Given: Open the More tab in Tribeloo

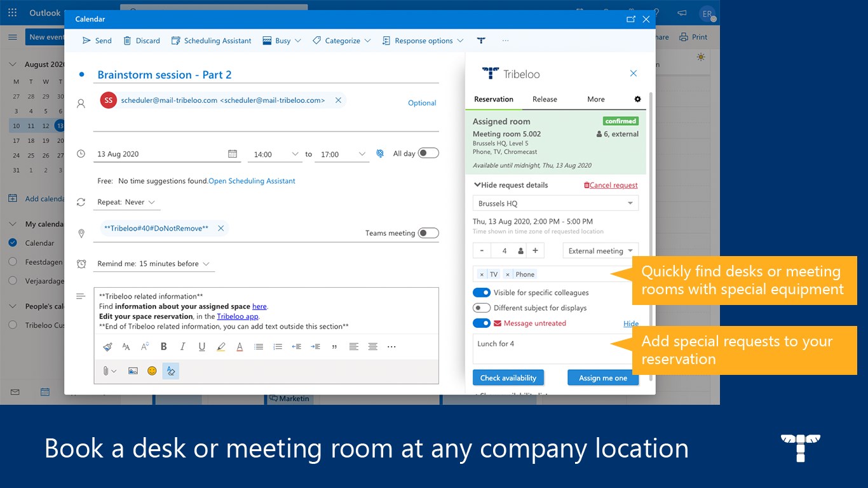Looking at the screenshot, I should point(596,99).
